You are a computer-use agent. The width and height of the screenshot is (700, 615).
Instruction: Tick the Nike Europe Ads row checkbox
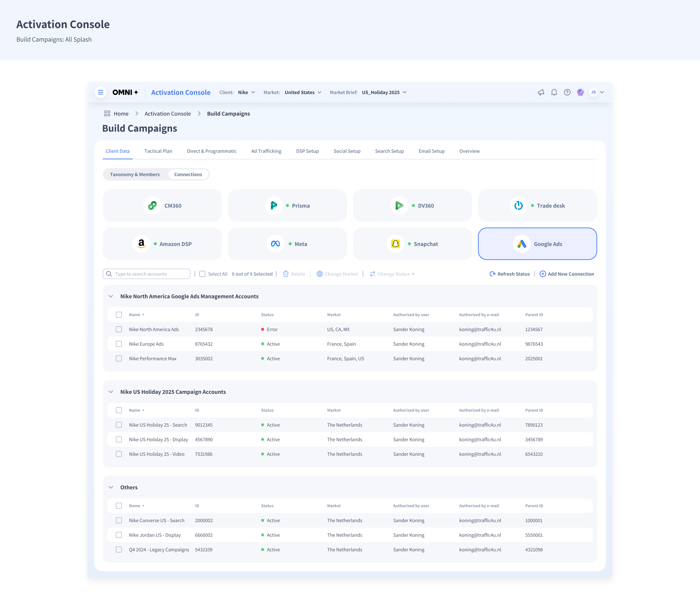coord(119,344)
